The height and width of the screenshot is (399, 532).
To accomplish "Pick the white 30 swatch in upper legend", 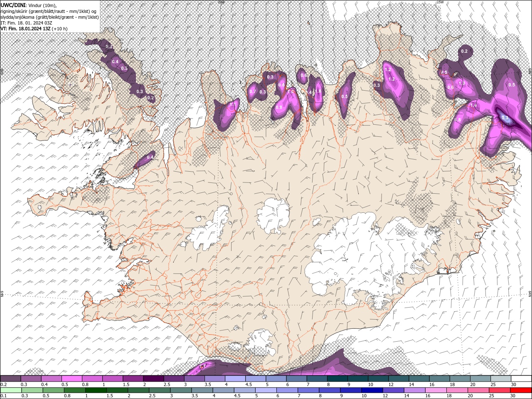I will pos(521,379).
